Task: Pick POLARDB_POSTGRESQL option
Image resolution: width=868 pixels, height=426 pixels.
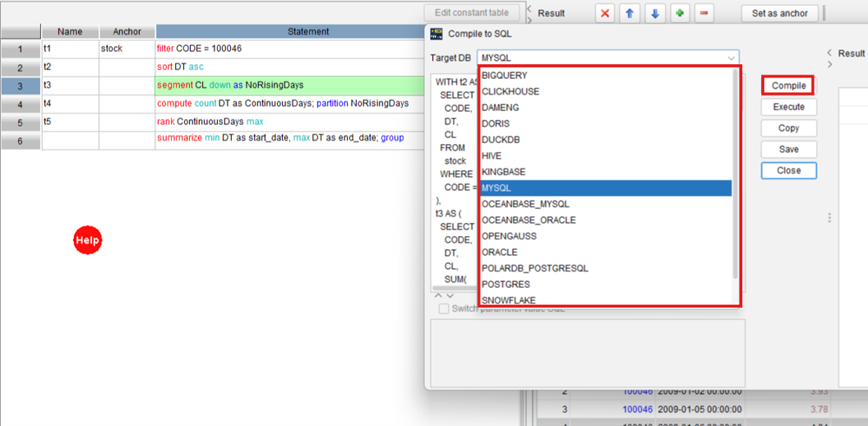Action: tap(606, 268)
